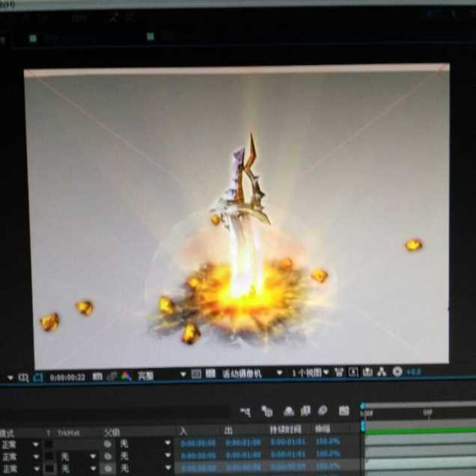Click second layer's parent pick whip icon
The image size is (476, 476).
[x=108, y=457]
